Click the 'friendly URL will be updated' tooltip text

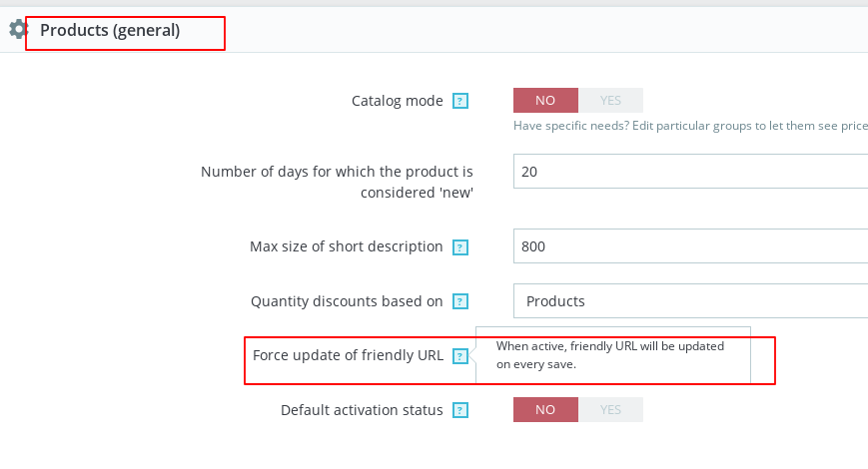pos(610,355)
